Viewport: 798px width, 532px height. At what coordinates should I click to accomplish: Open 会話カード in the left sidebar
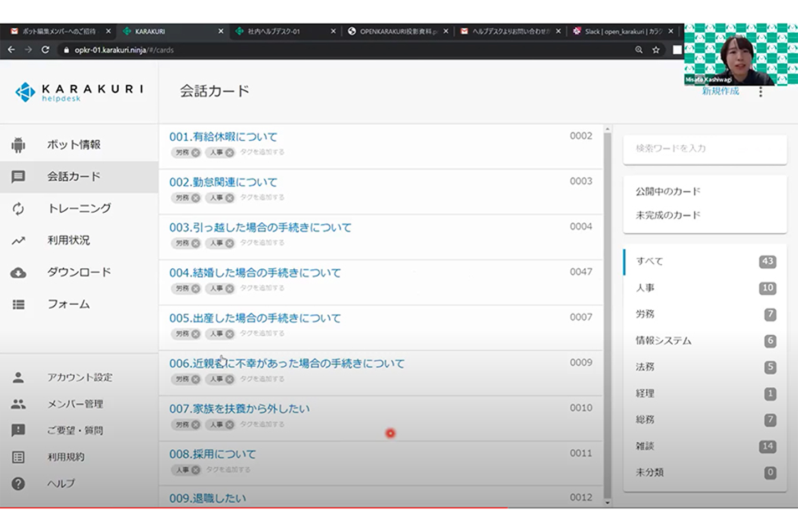point(73,177)
